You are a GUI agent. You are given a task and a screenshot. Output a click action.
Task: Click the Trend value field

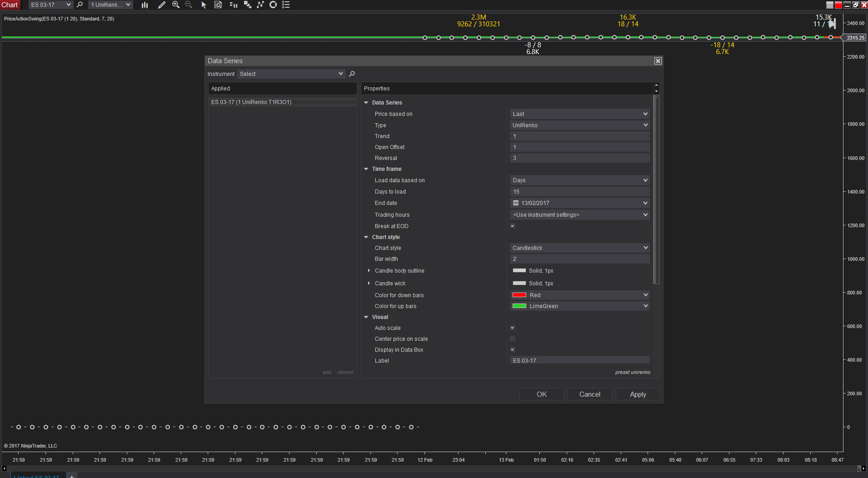[579, 136]
